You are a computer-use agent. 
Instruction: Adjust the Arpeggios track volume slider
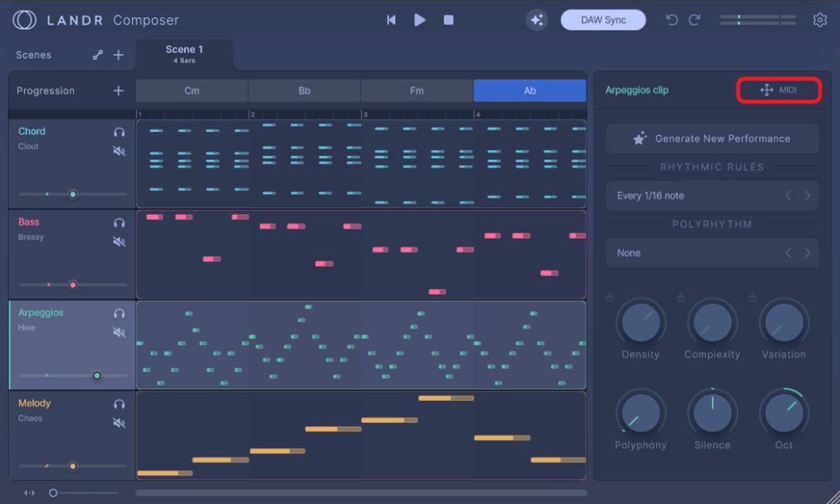point(73,375)
